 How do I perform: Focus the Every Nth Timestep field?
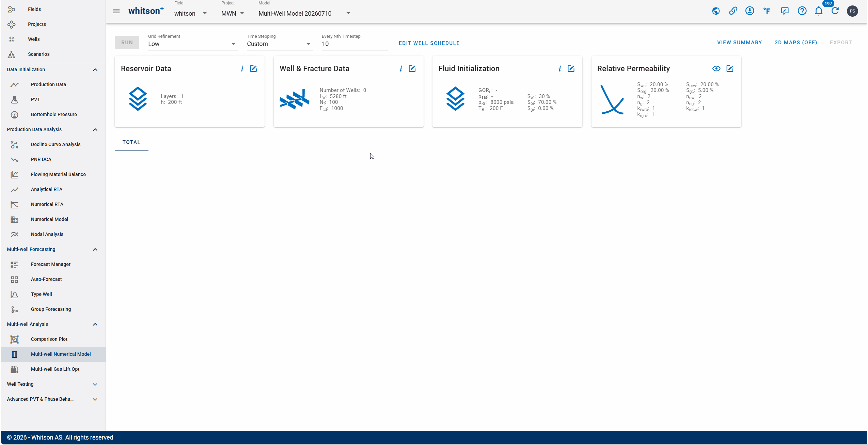354,44
